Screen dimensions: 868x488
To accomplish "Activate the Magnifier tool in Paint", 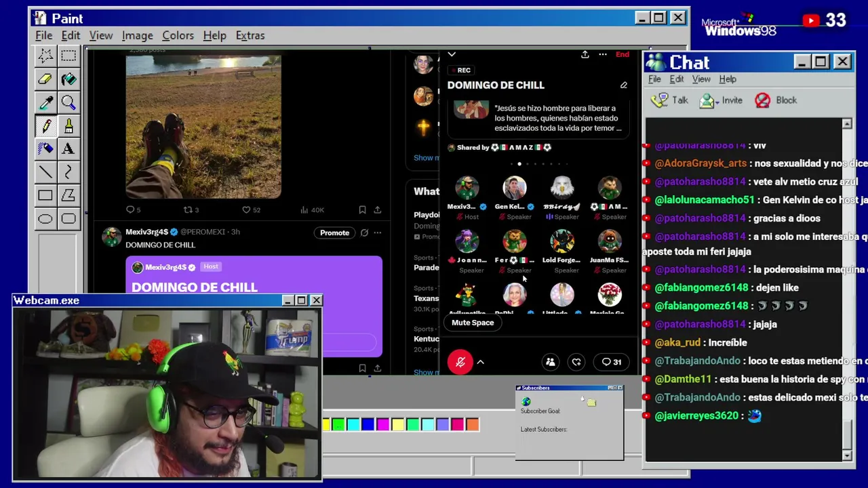I will click(x=68, y=102).
